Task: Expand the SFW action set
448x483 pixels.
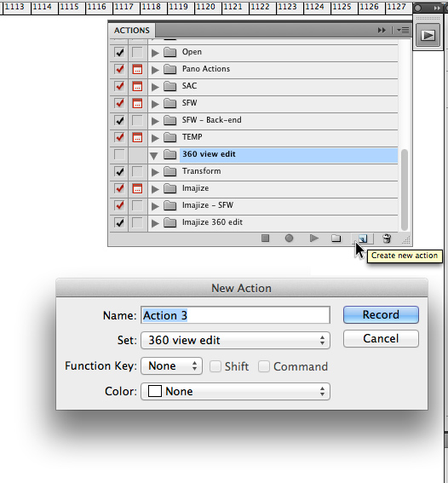Action: [155, 104]
